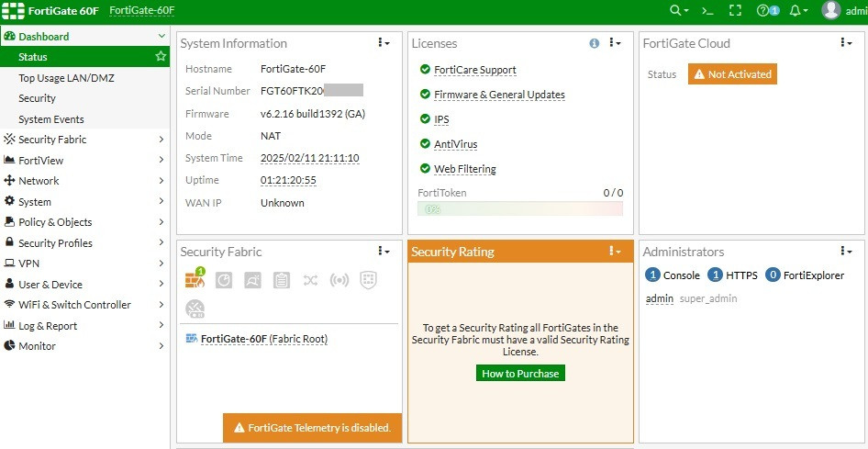Click the HTTPS sessions count badge

point(716,275)
